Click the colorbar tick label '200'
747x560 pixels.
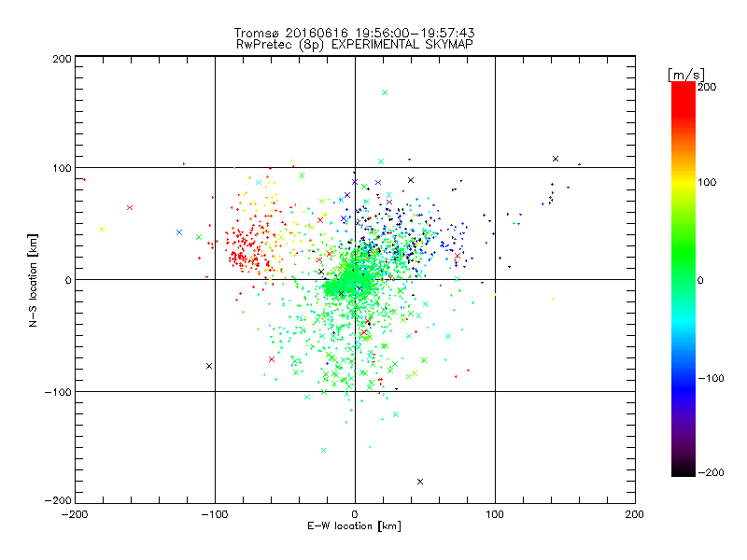(x=707, y=87)
